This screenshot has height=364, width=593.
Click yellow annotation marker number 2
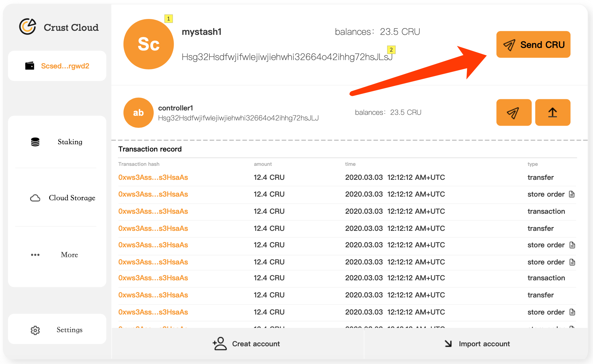pyautogui.click(x=391, y=50)
